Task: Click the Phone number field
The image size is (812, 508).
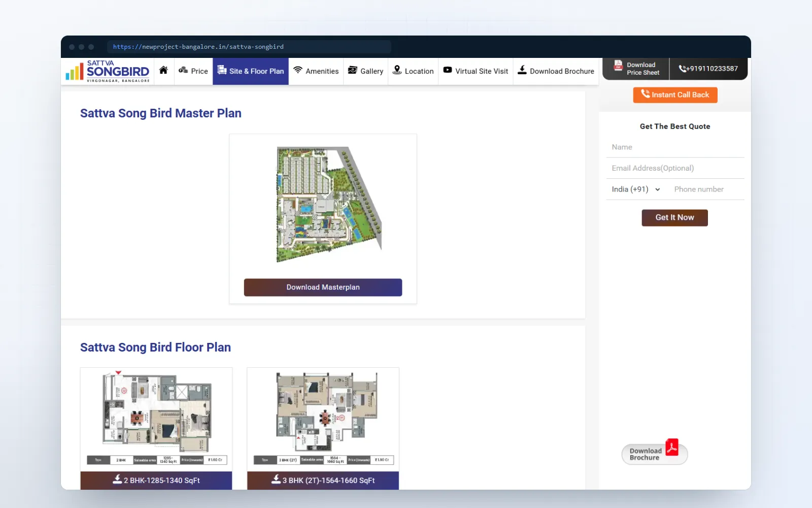Action: click(x=706, y=189)
